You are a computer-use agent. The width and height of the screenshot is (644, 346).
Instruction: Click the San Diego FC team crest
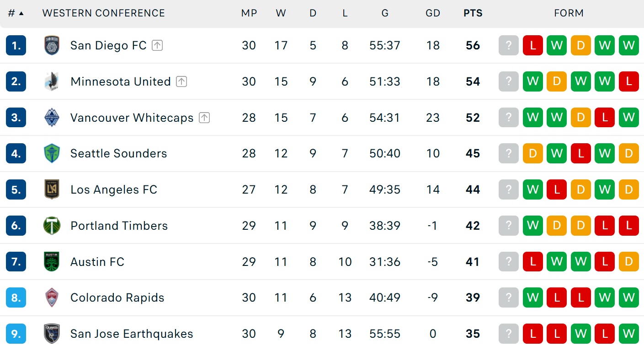click(52, 45)
